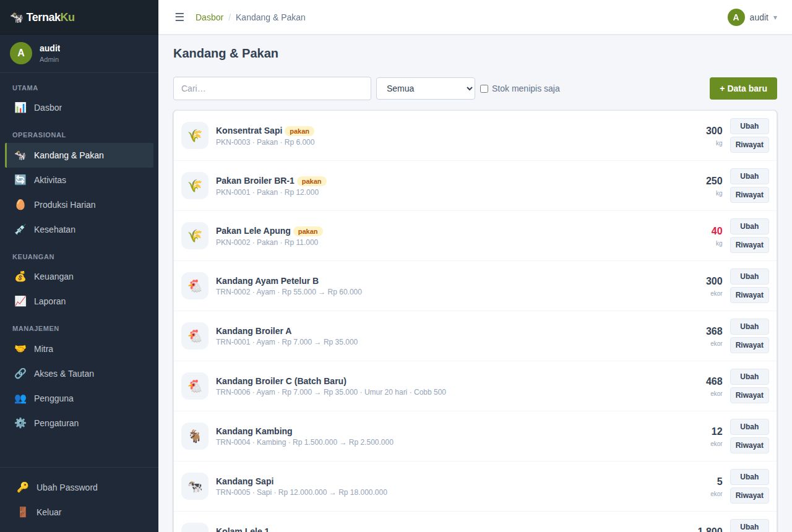This screenshot has height=532, width=792.
Task: Focus the Cari search field
Action: (272, 88)
